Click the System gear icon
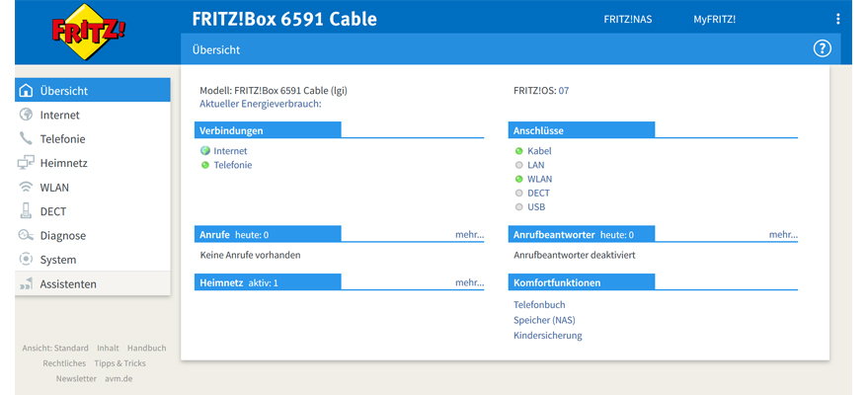This screenshot has height=395, width=868. tap(27, 260)
